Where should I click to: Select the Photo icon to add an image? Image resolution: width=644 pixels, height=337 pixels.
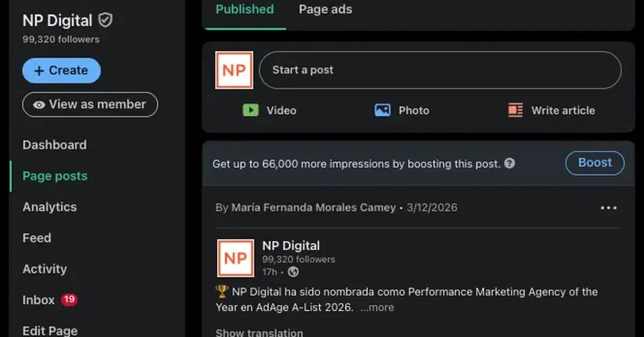[383, 110]
